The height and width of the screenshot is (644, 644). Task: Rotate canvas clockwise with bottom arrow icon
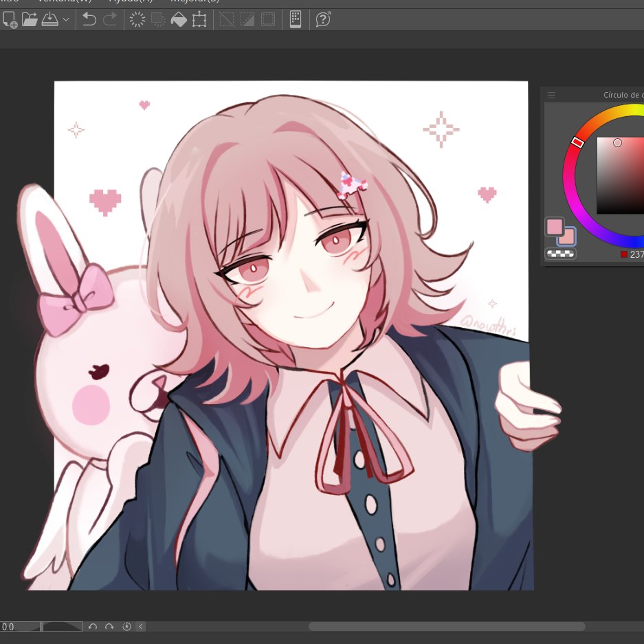click(109, 627)
